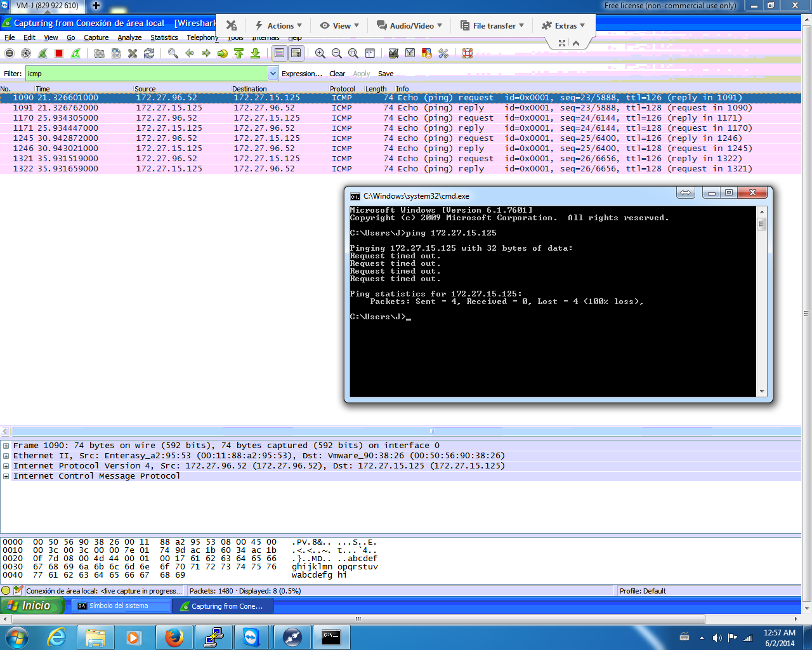Open Wireshark preferences wrench icon
This screenshot has width=812, height=650.
click(443, 53)
